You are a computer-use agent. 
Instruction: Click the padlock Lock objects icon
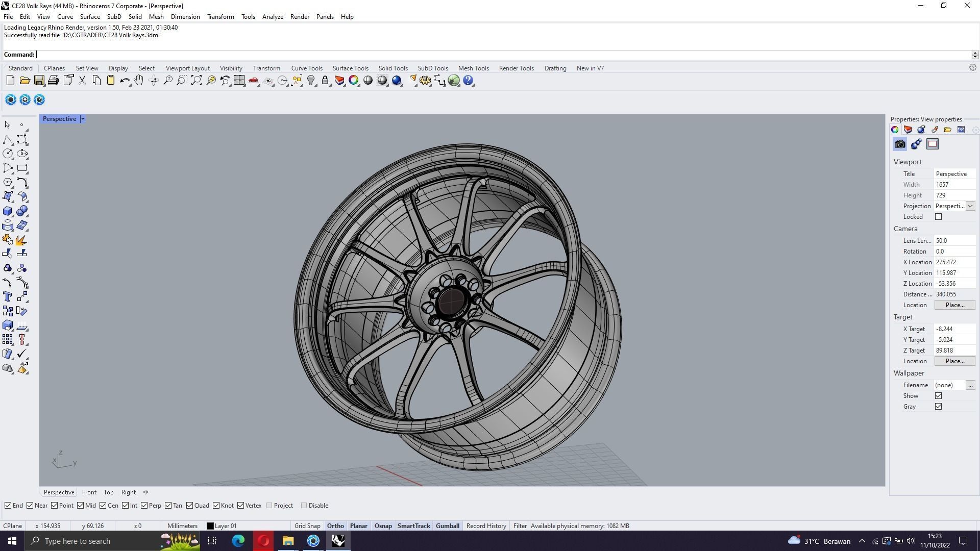(x=325, y=81)
